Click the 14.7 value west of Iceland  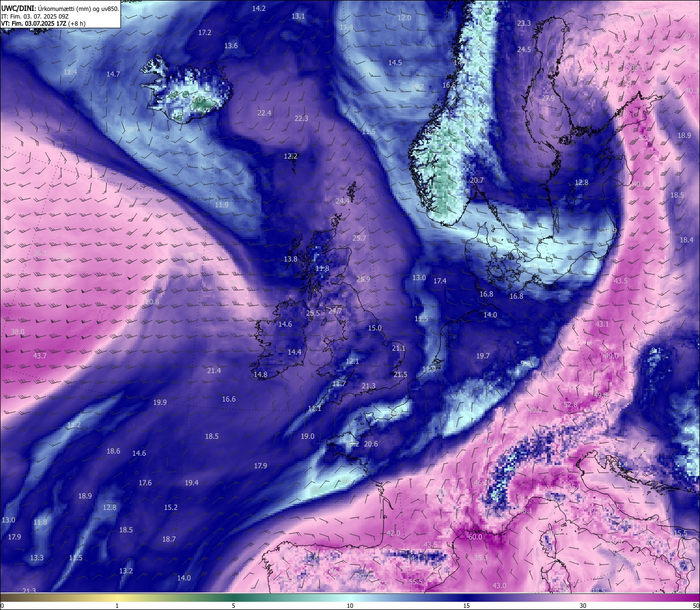click(113, 73)
